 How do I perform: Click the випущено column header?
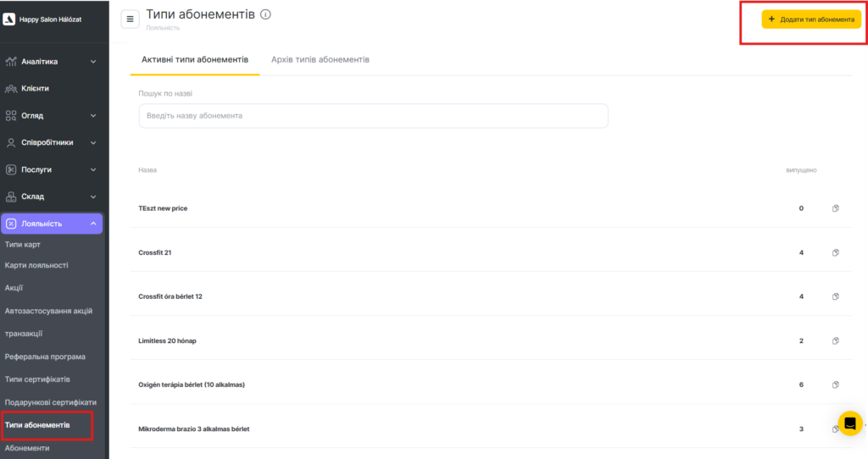point(801,169)
